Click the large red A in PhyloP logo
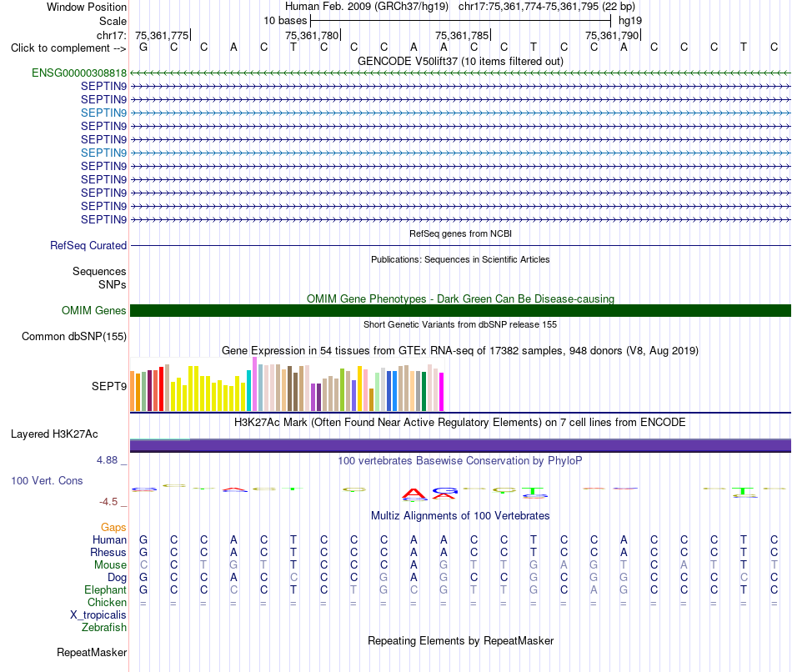 [x=414, y=494]
